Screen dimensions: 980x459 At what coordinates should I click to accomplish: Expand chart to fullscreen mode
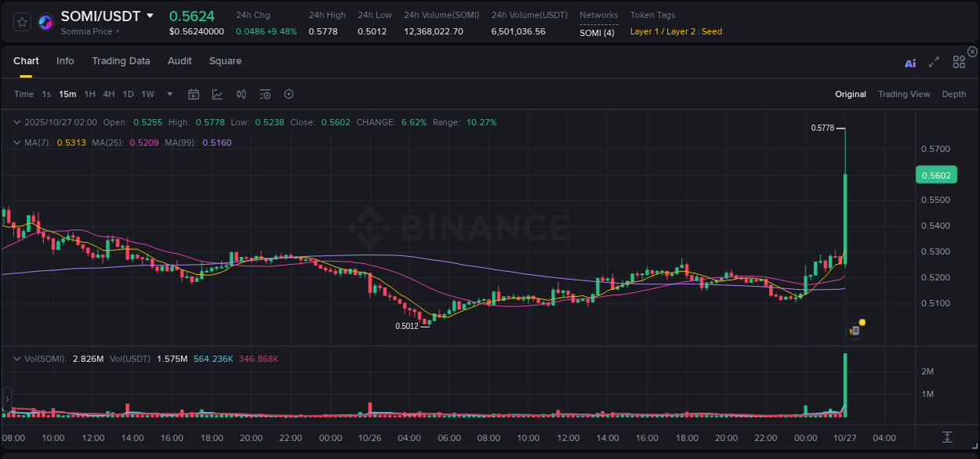[x=934, y=63]
